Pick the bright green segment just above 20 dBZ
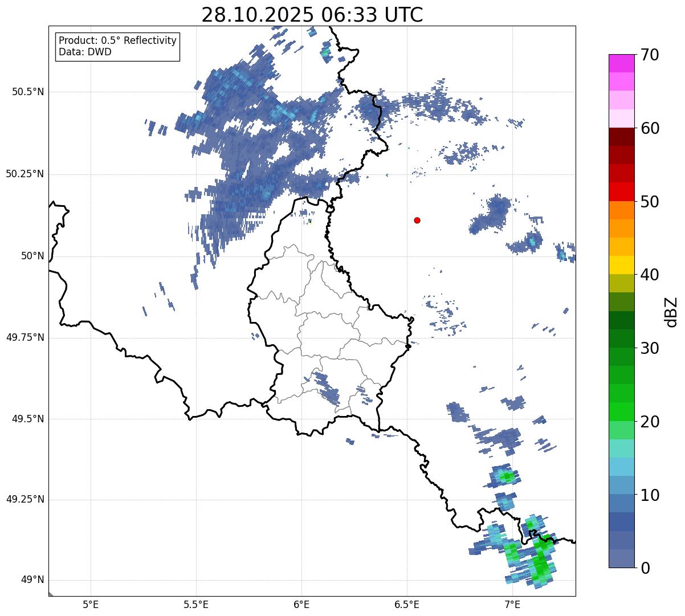Viewport: 685px width, 616px height. click(x=622, y=412)
